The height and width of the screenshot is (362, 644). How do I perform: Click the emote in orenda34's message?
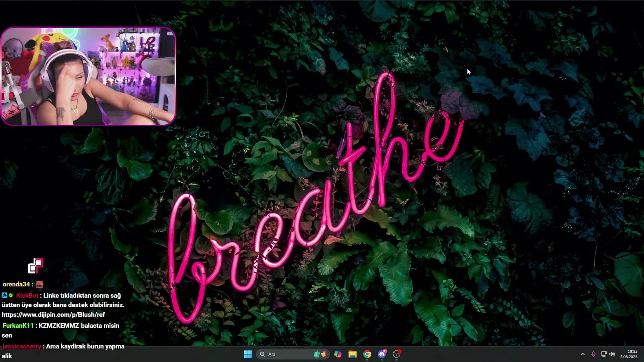(x=40, y=285)
